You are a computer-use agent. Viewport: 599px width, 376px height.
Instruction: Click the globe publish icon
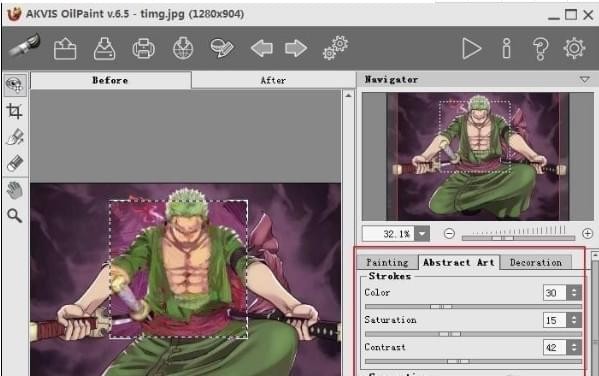[183, 48]
